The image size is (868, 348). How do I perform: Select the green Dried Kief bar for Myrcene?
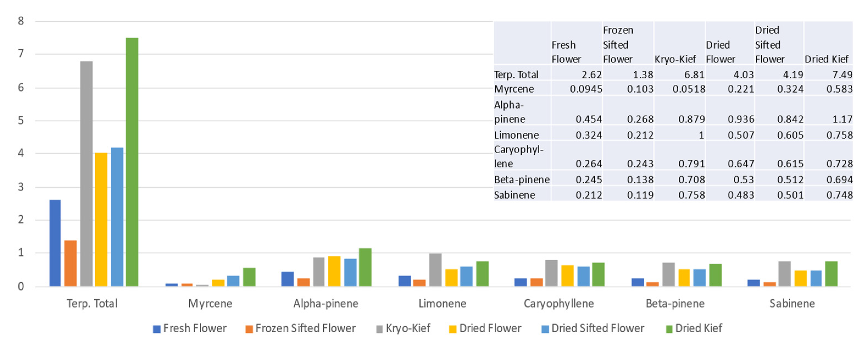(x=249, y=277)
